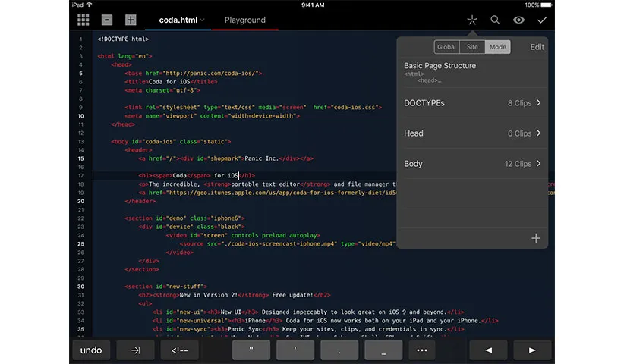Image resolution: width=624 pixels, height=364 pixels.
Task: Expand the Head clips group
Action: click(x=472, y=133)
